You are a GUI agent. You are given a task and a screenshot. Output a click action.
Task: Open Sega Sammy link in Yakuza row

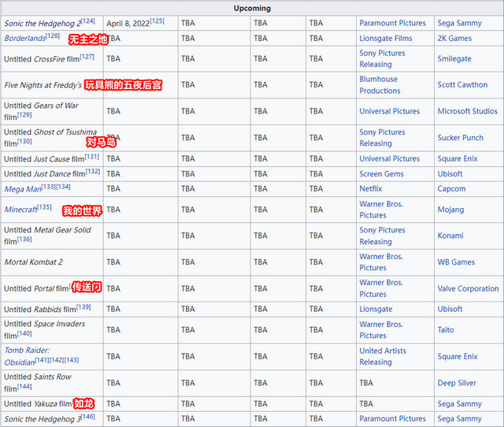459,404
